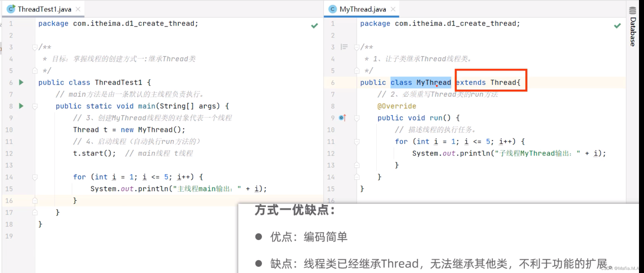Click the overriding-method gutter icon at run()
Screen dimensions: 644x273
click(342, 118)
